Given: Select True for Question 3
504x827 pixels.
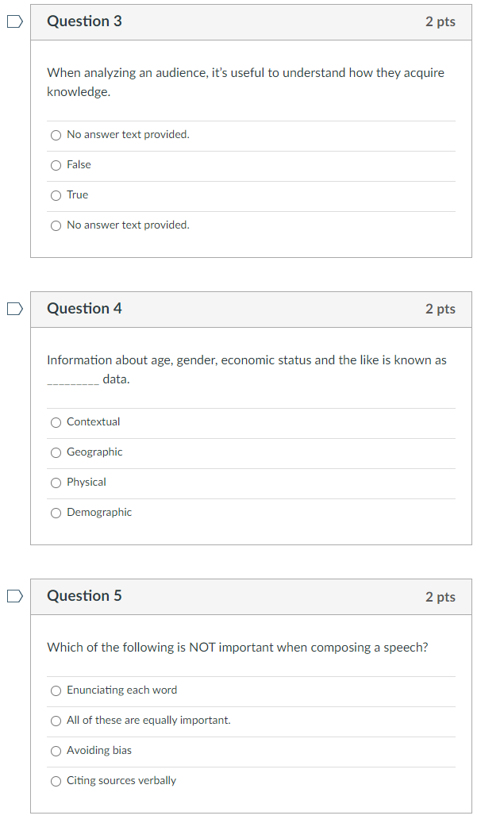Looking at the screenshot, I should pos(56,195).
